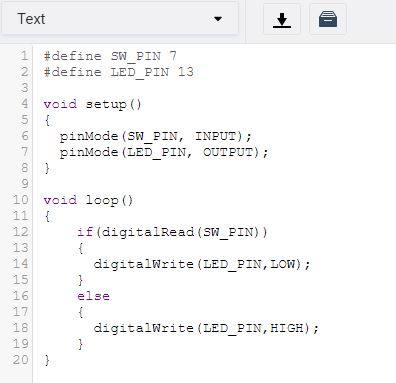The height and width of the screenshot is (383, 396).
Task: Open the Text mode dropdown
Action: pos(120,19)
